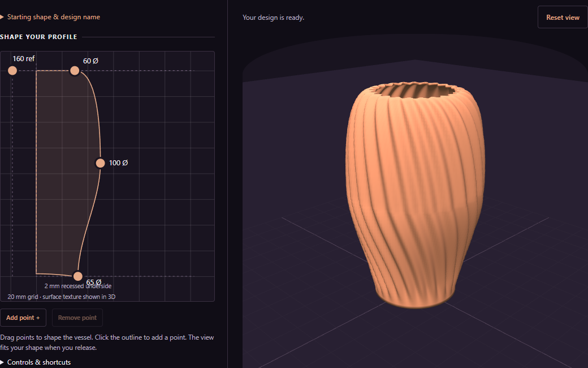Screen dimensions: 588x368
Task: Expand Controls & shortcuts section
Action: pos(36,362)
